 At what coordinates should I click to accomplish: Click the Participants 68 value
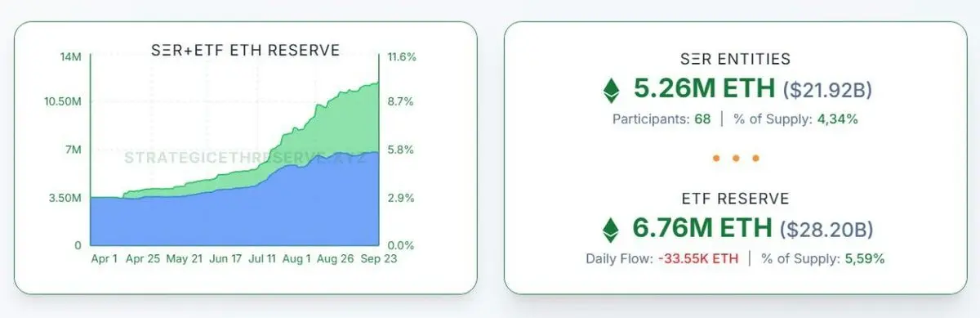tap(702, 119)
